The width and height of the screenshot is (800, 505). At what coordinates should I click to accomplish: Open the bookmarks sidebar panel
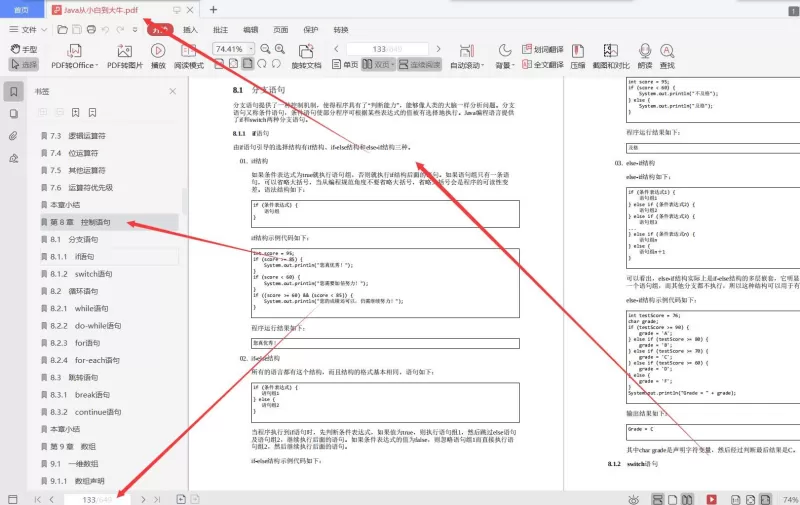pyautogui.click(x=13, y=92)
